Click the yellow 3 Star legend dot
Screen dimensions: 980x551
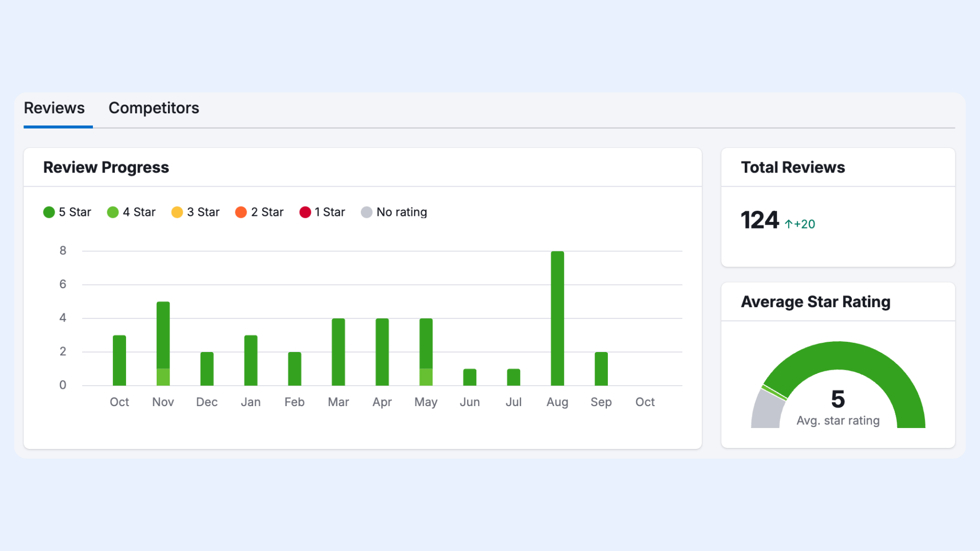(x=177, y=212)
